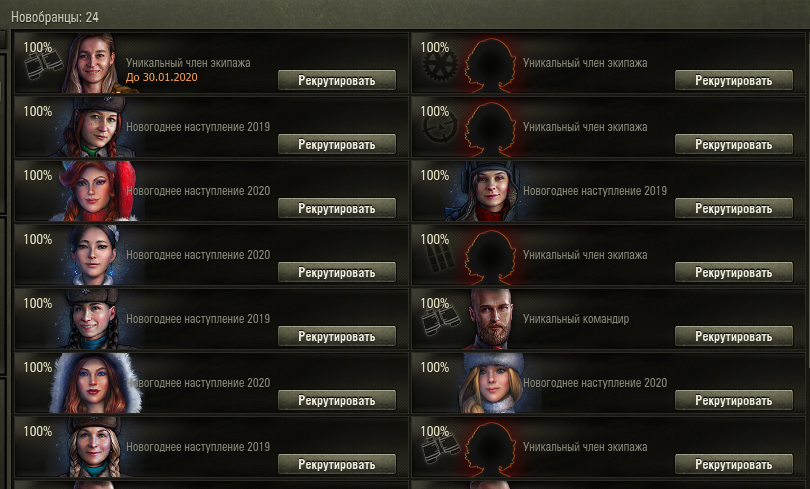This screenshot has width=810, height=489.
Task: Select the dark-haired woman with blue earrings portrait
Action: [x=94, y=255]
